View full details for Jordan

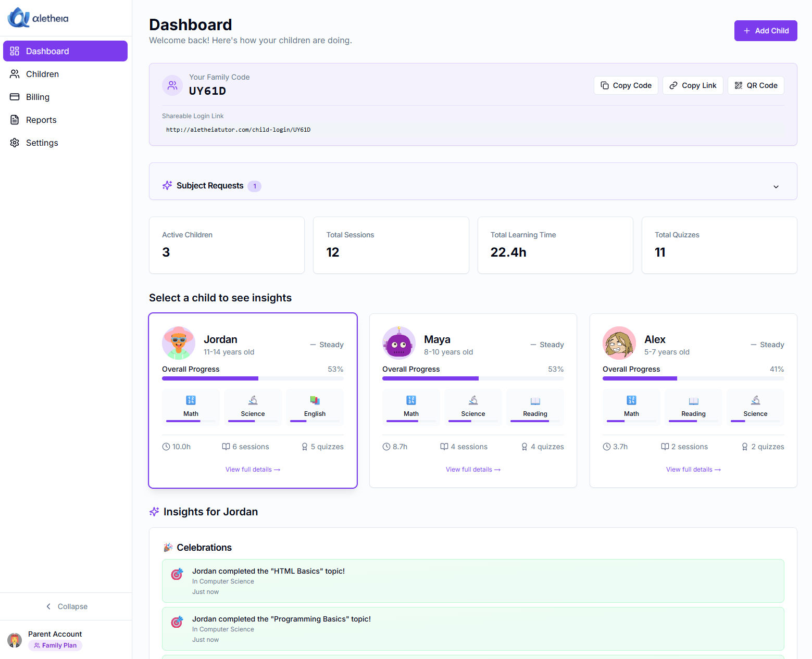pos(253,469)
